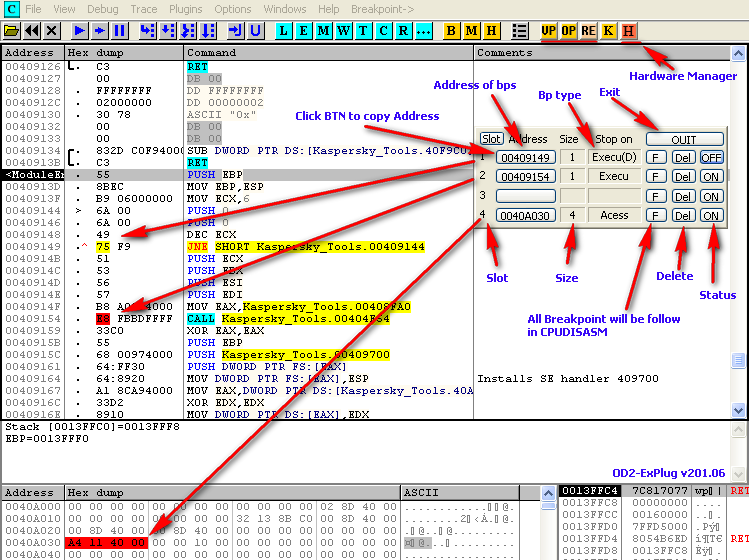Open Executable modules via E icon

tap(303, 31)
